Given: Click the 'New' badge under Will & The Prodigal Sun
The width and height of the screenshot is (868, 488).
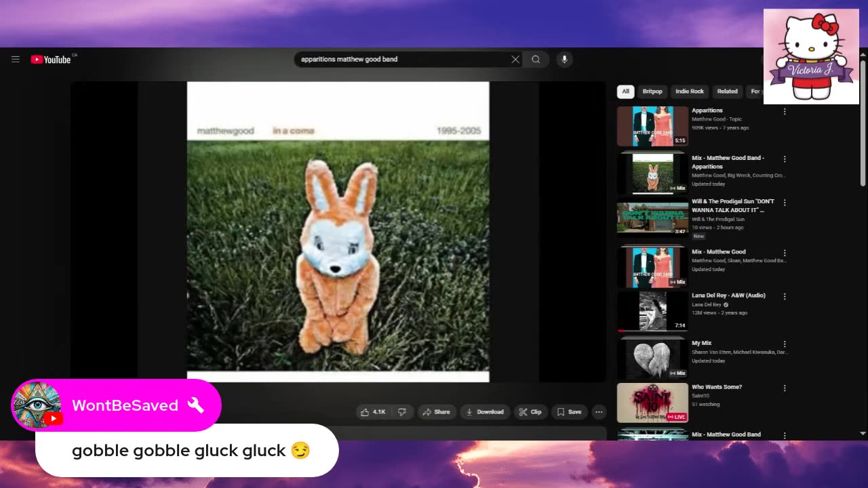Looking at the screenshot, I should (698, 236).
